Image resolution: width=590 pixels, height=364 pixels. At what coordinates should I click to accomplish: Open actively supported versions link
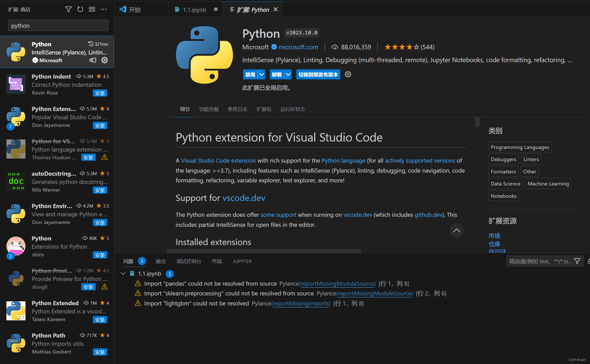pyautogui.click(x=420, y=161)
